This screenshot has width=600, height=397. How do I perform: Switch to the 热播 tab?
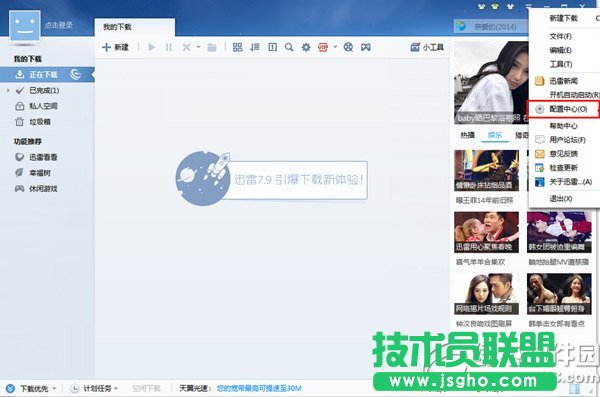467,135
